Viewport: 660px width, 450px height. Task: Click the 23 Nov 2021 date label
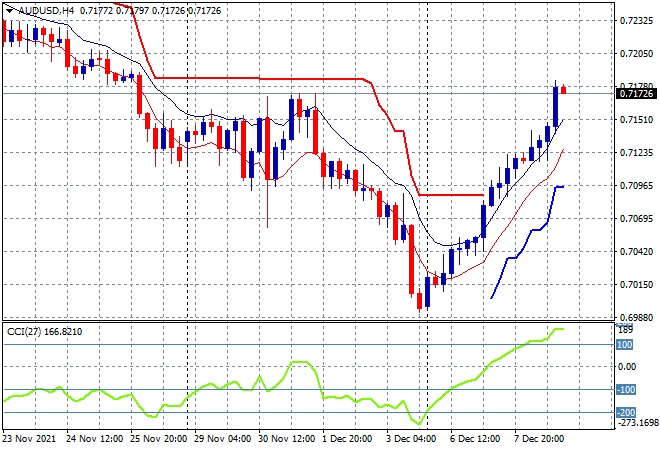coord(31,438)
